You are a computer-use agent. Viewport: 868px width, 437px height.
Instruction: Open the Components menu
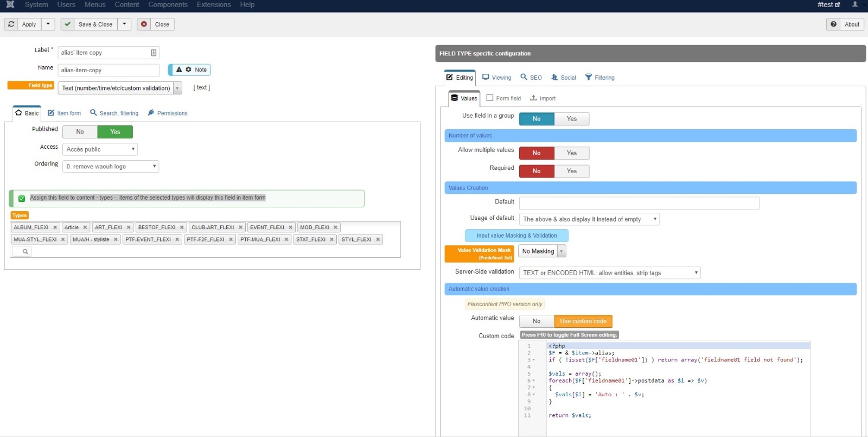(168, 4)
